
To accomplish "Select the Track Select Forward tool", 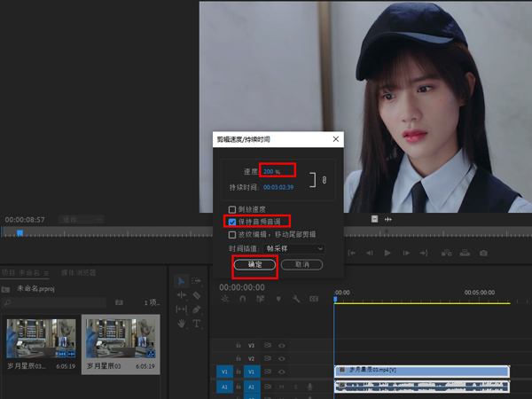I will point(196,281).
